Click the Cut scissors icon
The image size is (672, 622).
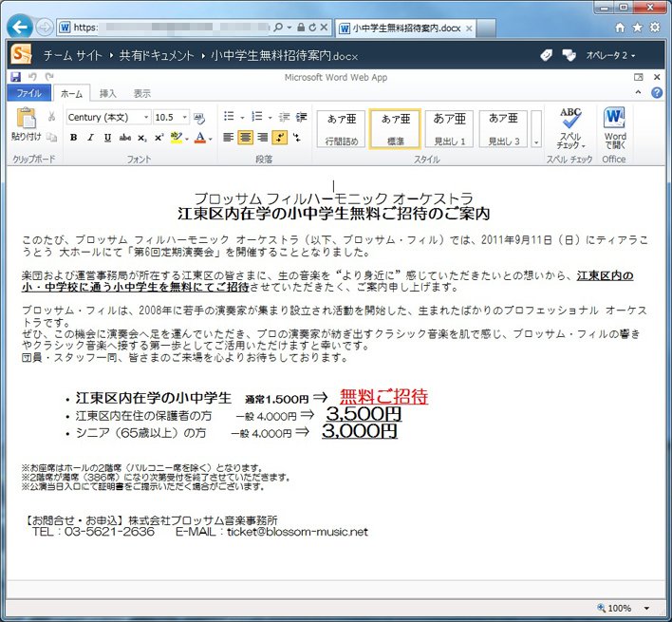(52, 117)
